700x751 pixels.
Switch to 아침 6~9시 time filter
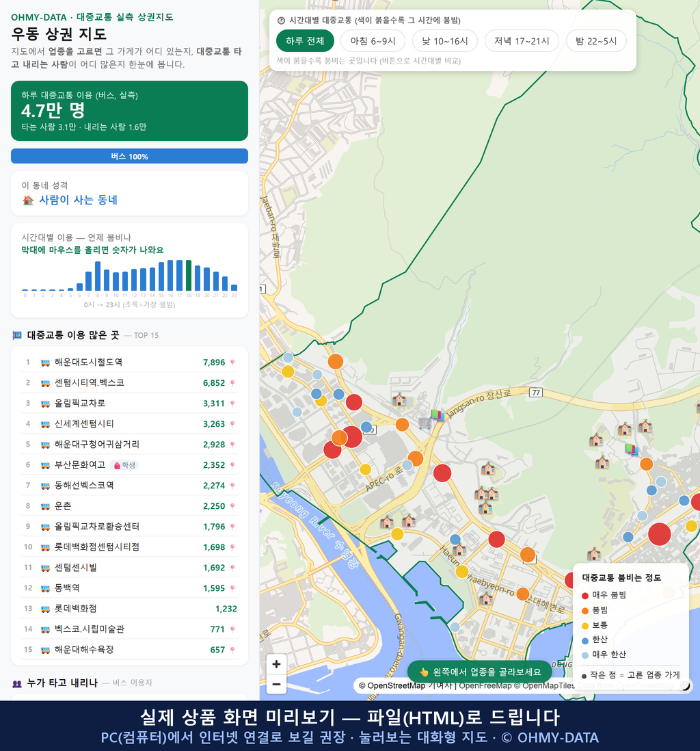[373, 41]
